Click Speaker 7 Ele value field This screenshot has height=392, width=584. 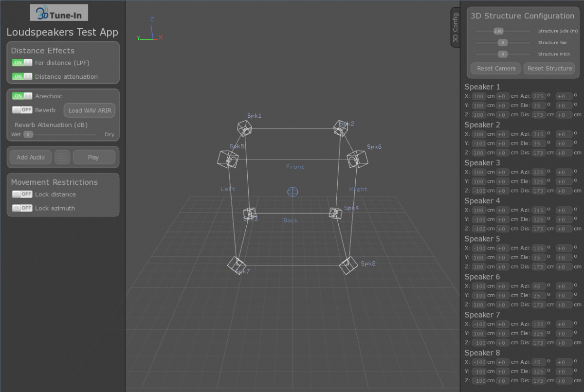539,333
